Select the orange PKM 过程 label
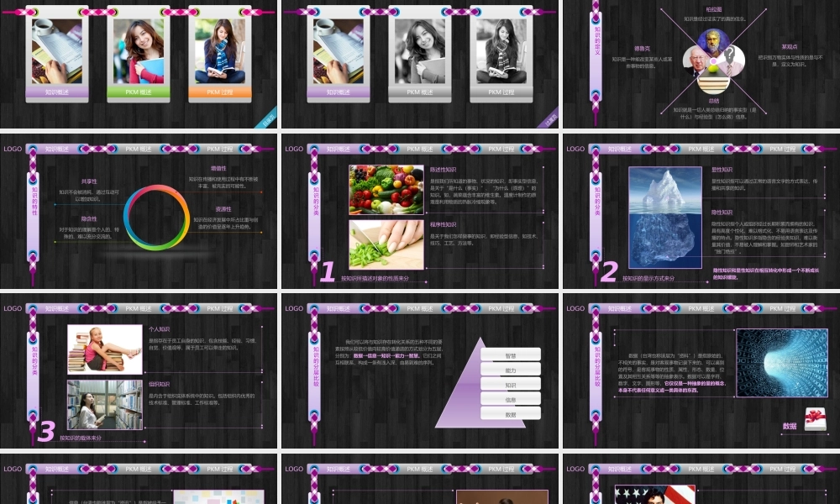Image resolution: width=840 pixels, height=504 pixels. pyautogui.click(x=219, y=92)
